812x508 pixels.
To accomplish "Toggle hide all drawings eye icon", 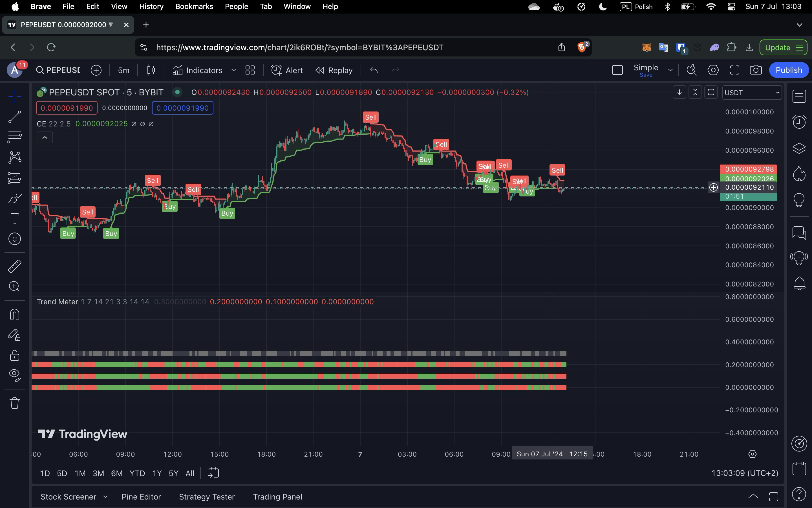I will point(14,375).
